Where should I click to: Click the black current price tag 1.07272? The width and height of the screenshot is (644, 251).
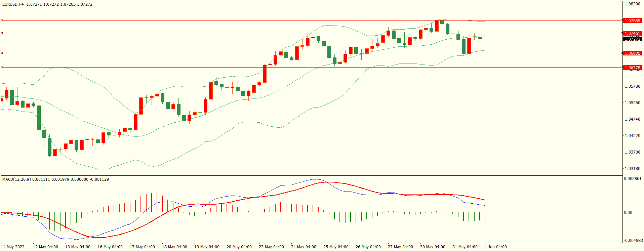(632, 39)
